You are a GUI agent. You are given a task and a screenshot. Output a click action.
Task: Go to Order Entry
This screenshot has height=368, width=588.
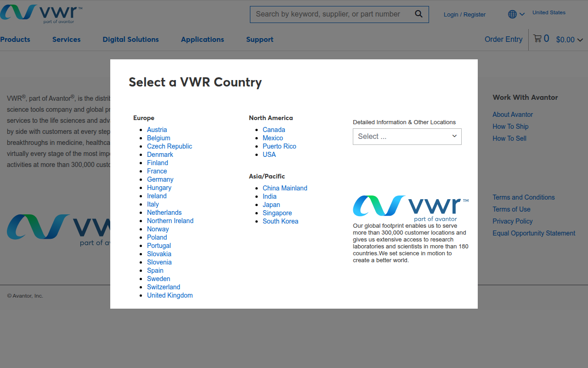click(503, 40)
